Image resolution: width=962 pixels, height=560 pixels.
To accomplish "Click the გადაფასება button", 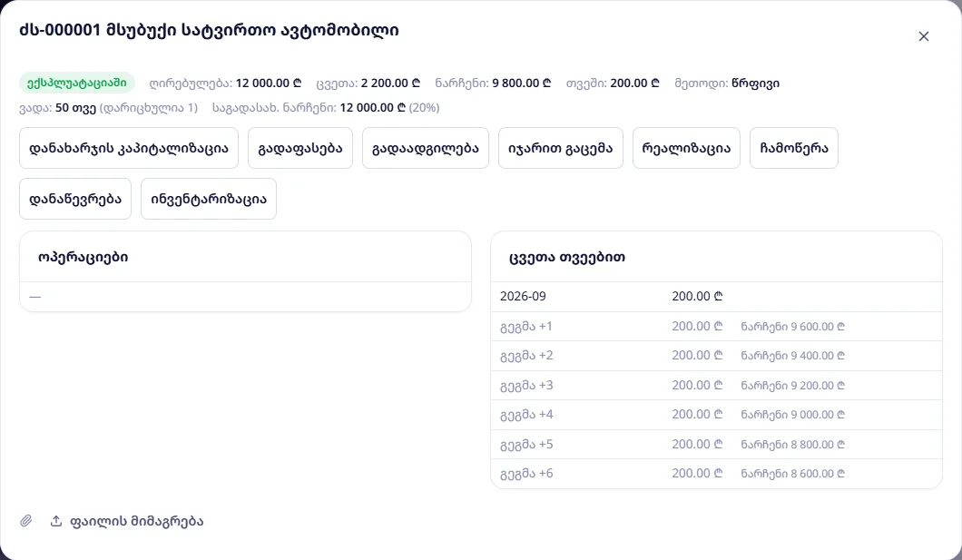I will 300,148.
